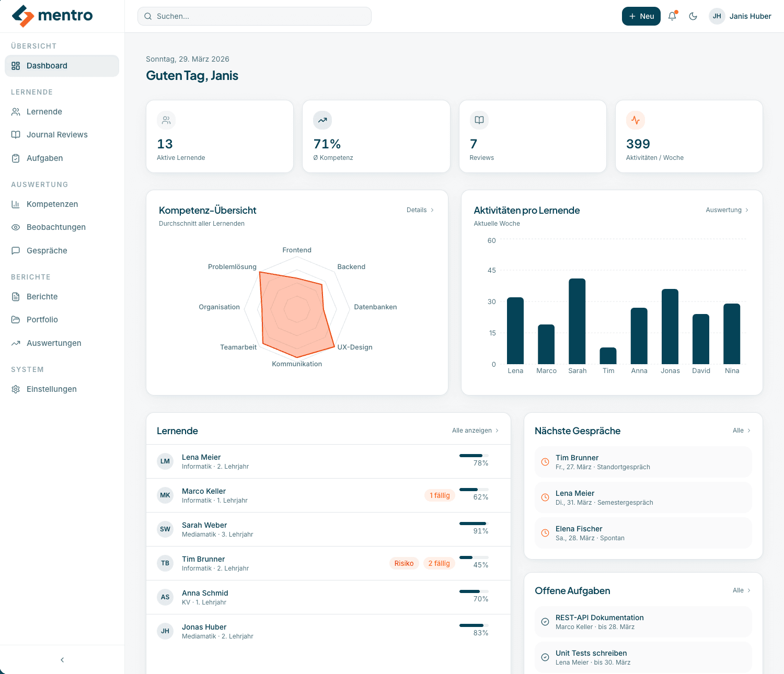This screenshot has height=674, width=784.
Task: Collapse the sidebar with the chevron
Action: click(62, 659)
